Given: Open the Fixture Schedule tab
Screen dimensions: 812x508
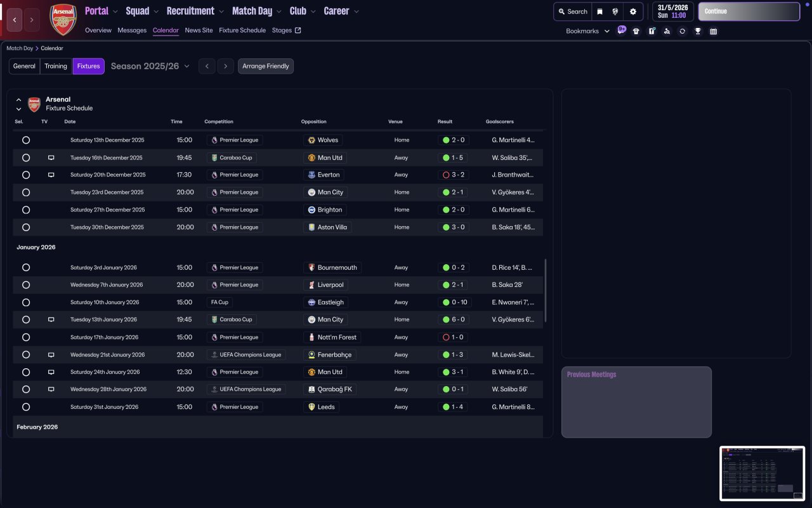Looking at the screenshot, I should pos(242,30).
